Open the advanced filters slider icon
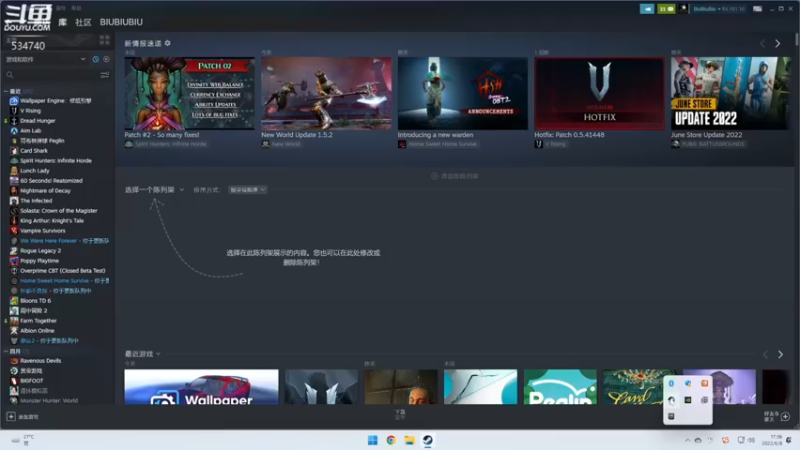 click(105, 75)
